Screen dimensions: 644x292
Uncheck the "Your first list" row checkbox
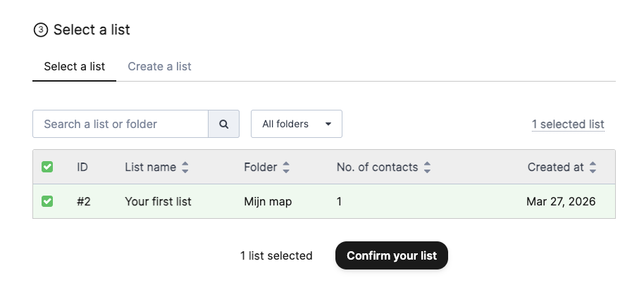(x=47, y=201)
